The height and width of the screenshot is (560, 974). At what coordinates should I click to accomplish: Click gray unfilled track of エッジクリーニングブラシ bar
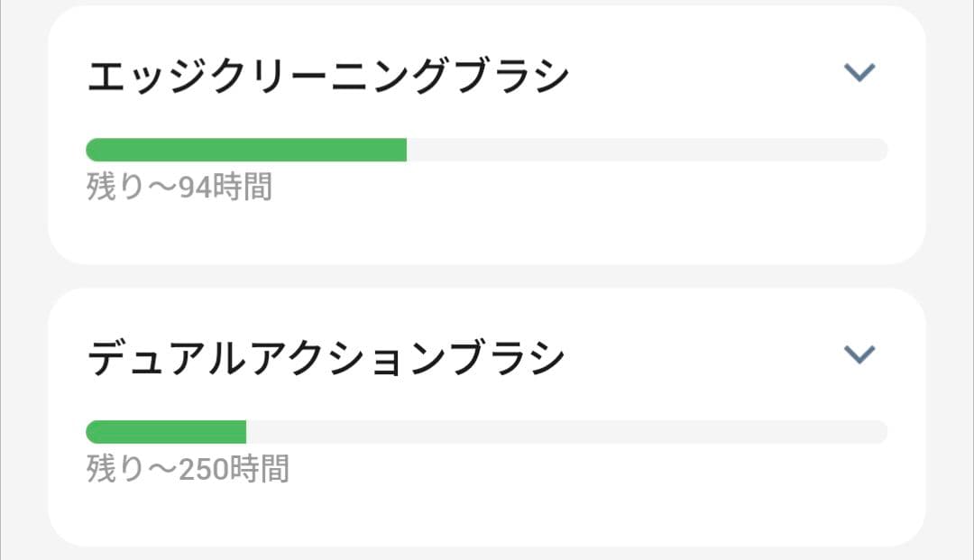pos(646,150)
